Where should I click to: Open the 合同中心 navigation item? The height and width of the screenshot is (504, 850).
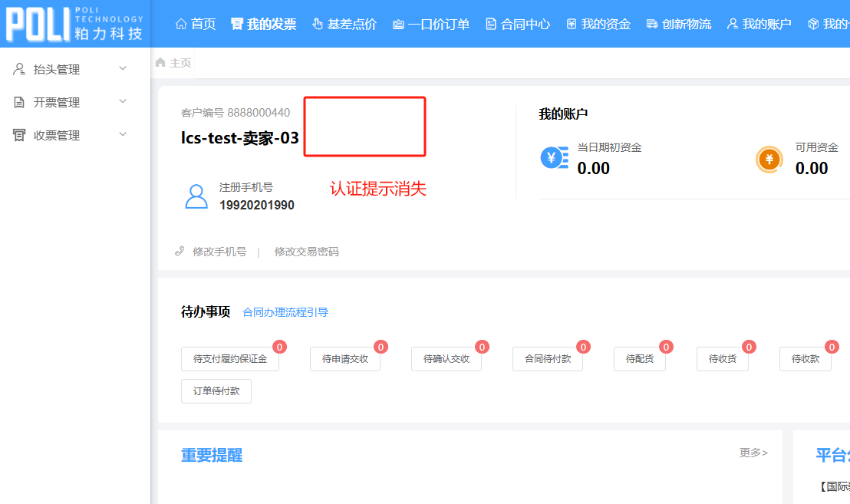click(518, 24)
